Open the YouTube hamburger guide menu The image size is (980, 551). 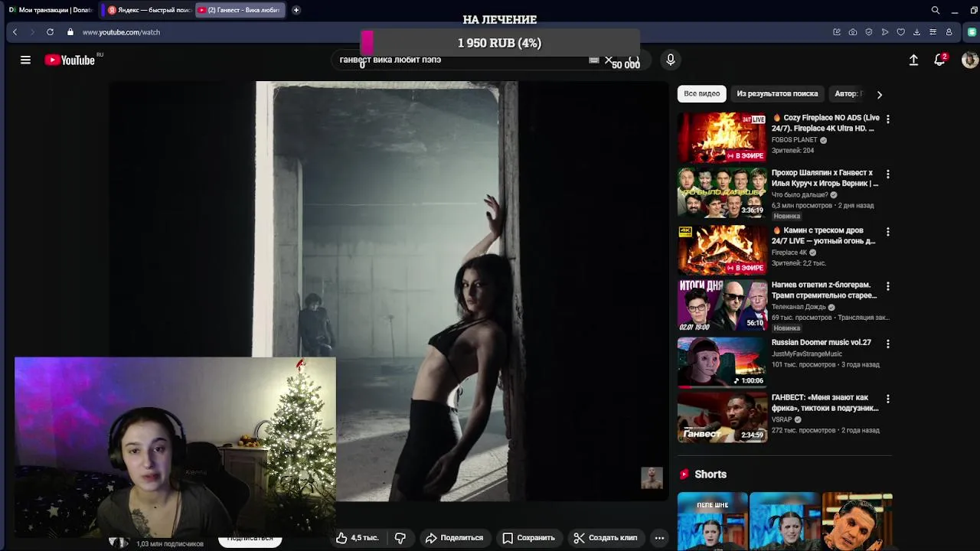click(25, 60)
